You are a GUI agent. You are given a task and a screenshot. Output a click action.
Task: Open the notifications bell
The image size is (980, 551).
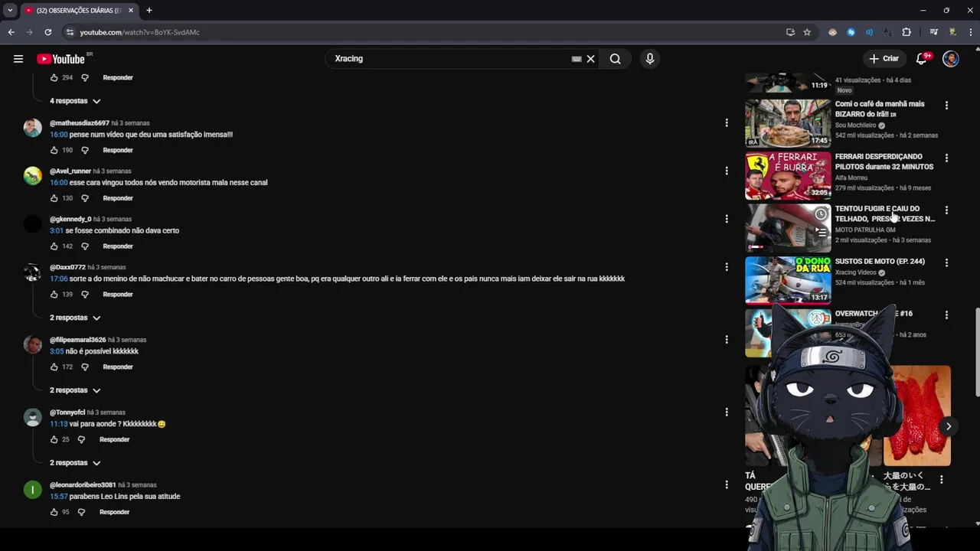coord(922,59)
